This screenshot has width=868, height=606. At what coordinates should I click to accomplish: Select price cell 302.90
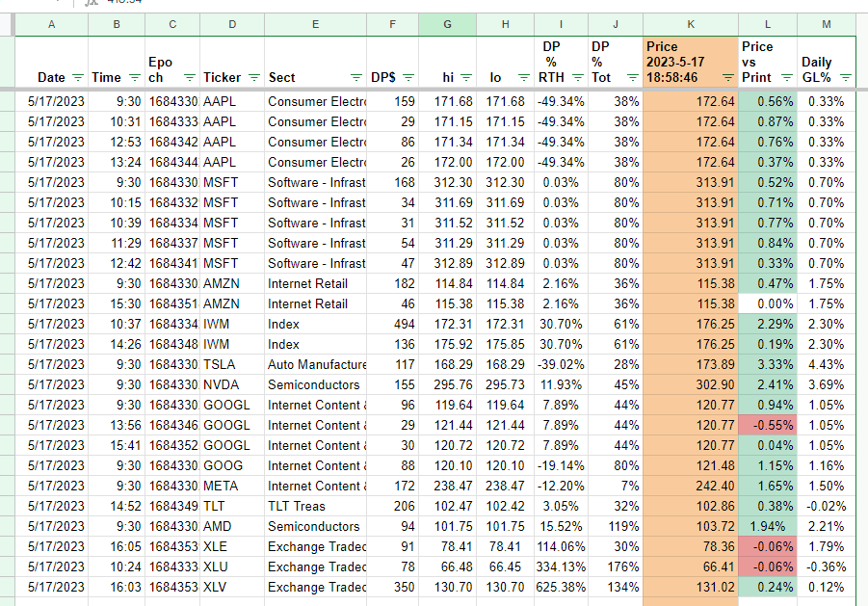[691, 384]
